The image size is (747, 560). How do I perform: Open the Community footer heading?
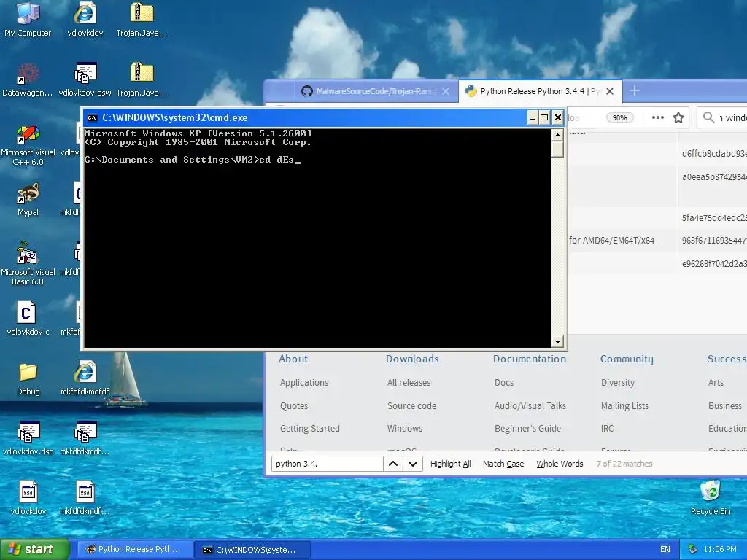tap(627, 359)
